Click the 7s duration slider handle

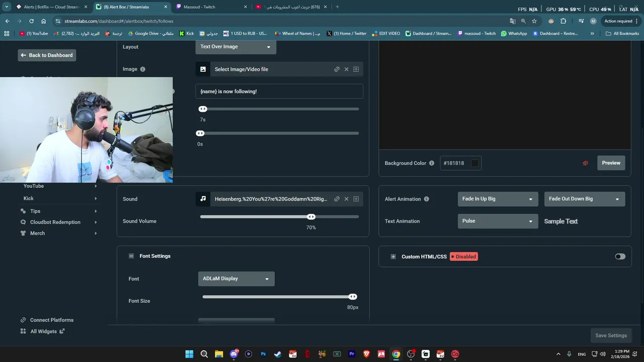(x=203, y=109)
